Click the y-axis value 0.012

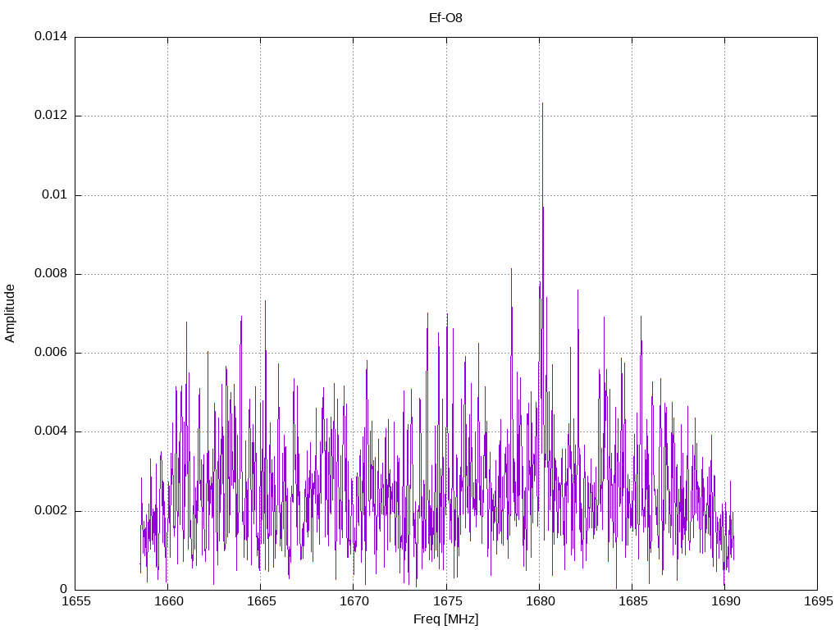51,115
